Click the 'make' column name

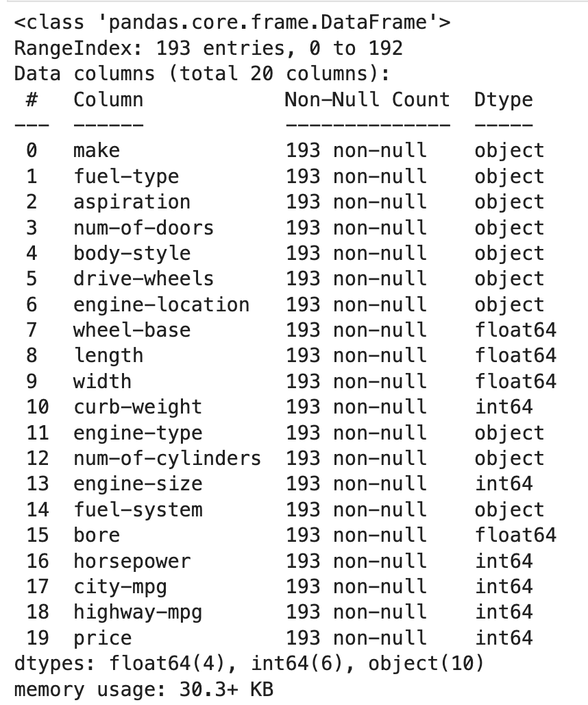pyautogui.click(x=96, y=151)
